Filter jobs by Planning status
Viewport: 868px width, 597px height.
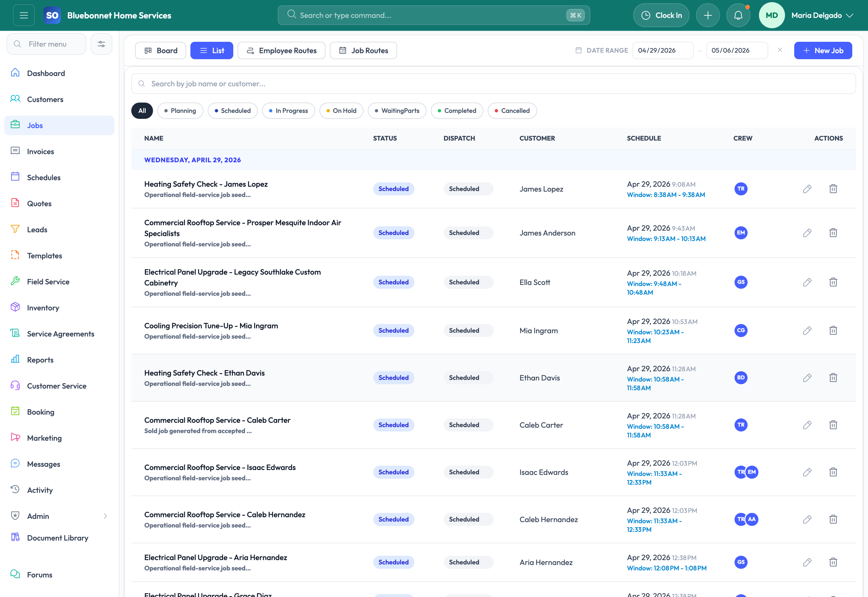pos(180,111)
